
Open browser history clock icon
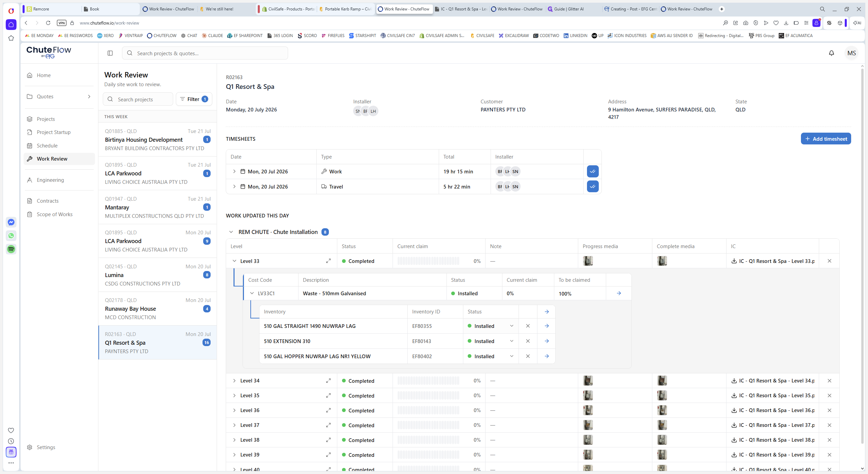11,441
